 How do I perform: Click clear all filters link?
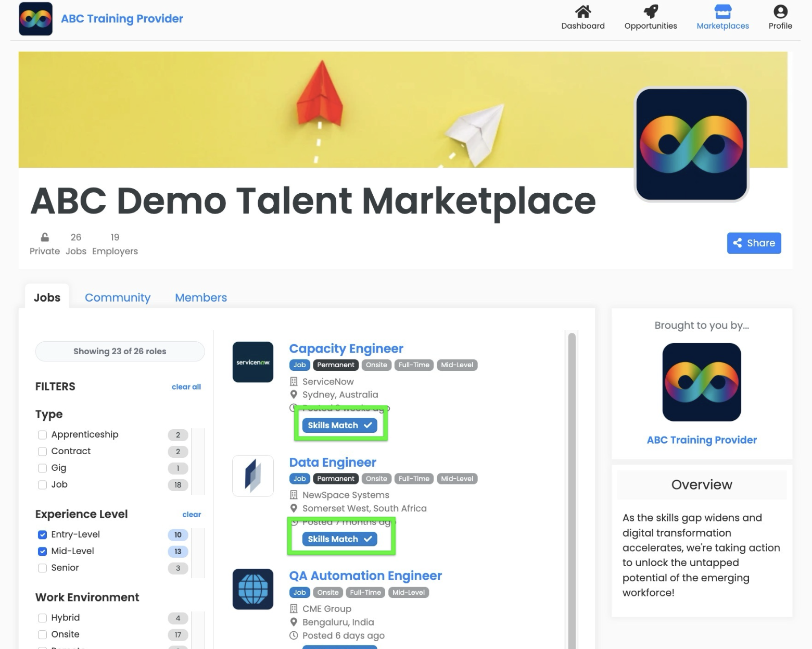pyautogui.click(x=186, y=386)
